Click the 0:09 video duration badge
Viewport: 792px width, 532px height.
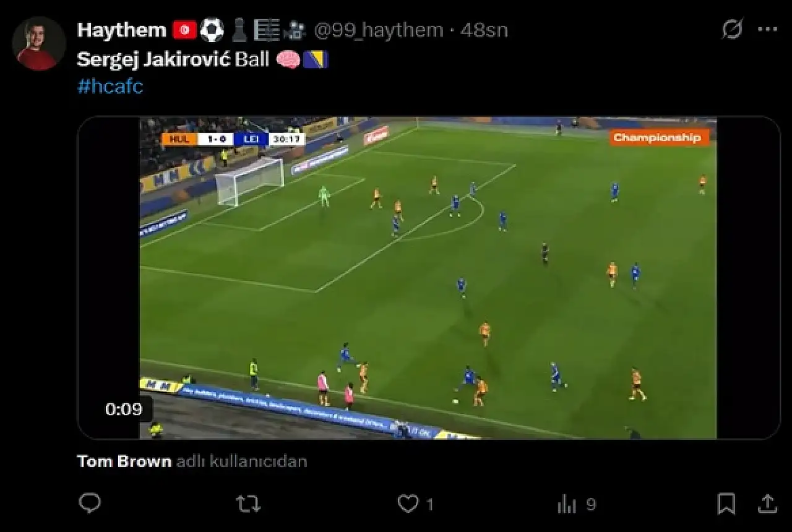[124, 409]
